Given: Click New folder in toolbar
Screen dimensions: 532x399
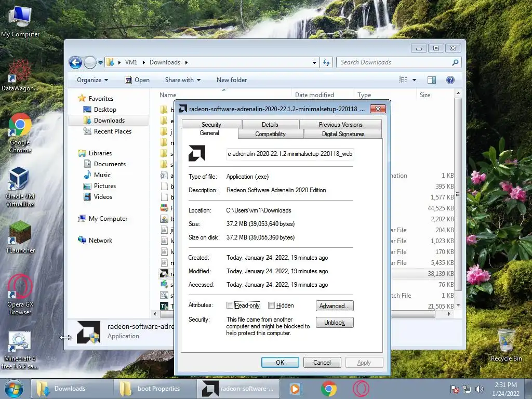Looking at the screenshot, I should pos(232,80).
